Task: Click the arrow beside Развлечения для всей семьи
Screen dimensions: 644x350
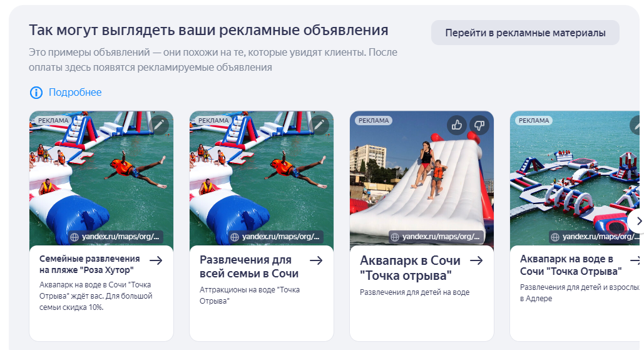Action: click(x=316, y=260)
